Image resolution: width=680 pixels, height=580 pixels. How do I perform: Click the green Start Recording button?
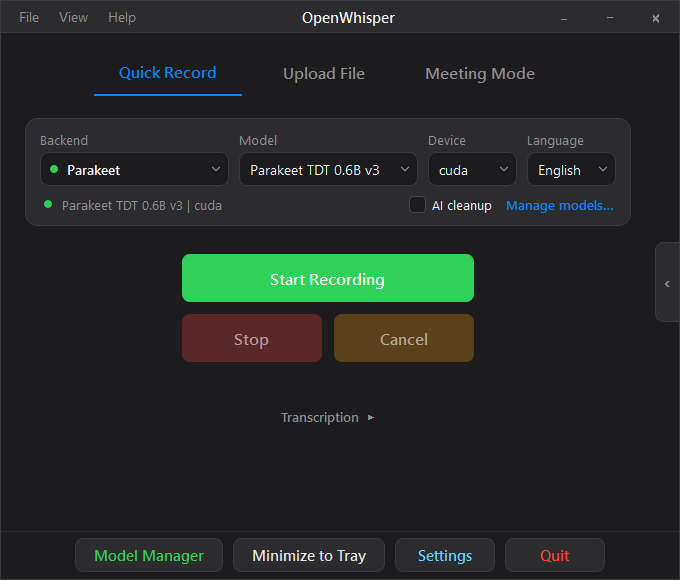tap(328, 278)
